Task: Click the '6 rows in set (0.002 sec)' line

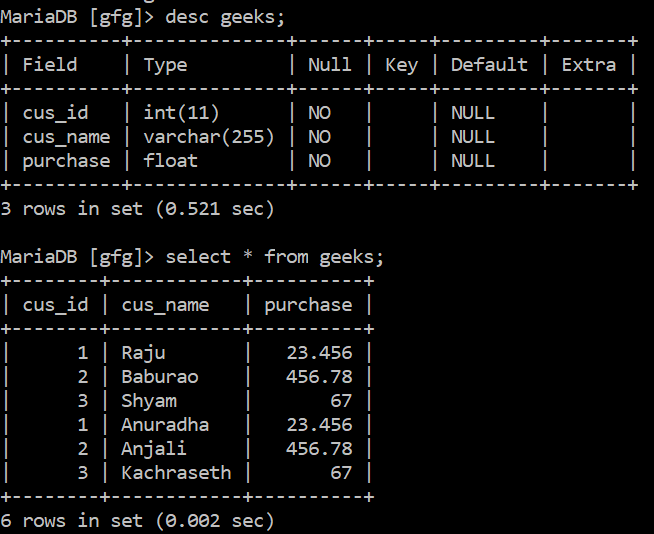Action: tap(137, 521)
